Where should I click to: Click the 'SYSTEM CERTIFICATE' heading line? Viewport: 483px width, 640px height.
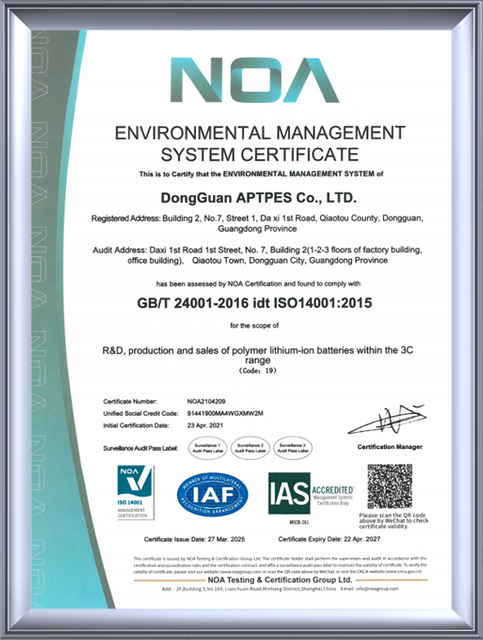tap(260, 155)
